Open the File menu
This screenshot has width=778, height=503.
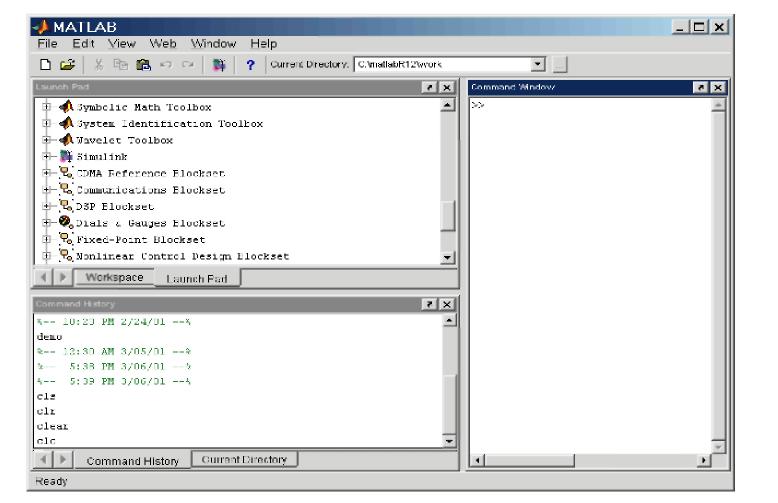(47, 44)
